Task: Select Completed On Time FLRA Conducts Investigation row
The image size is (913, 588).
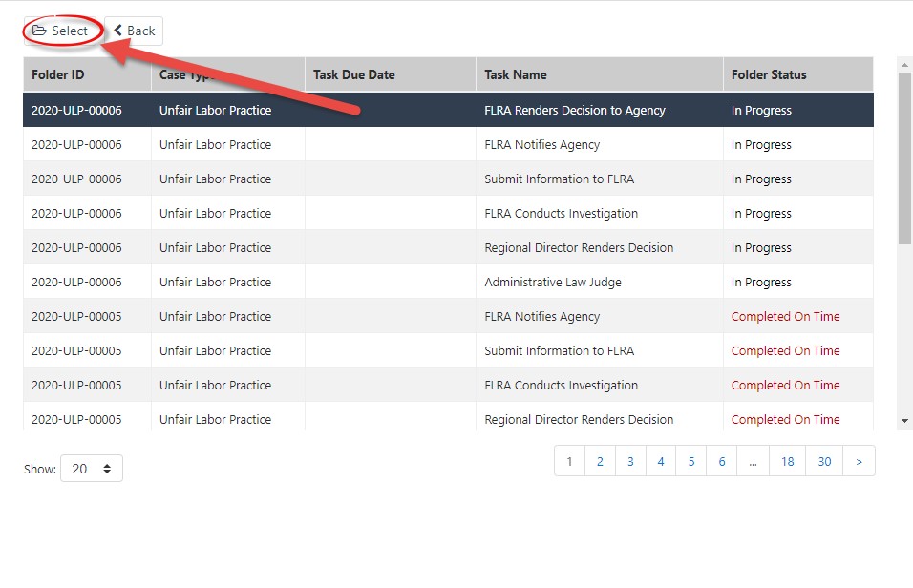Action: pos(448,385)
